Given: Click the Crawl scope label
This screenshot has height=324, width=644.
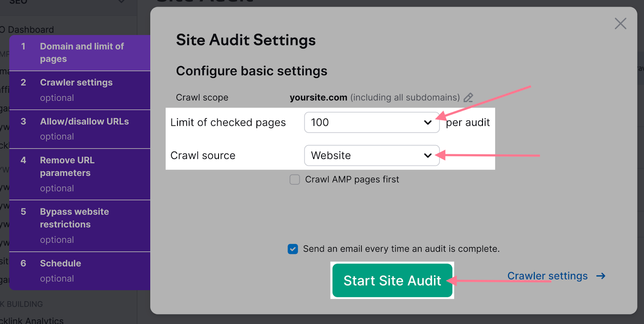Looking at the screenshot, I should point(202,98).
